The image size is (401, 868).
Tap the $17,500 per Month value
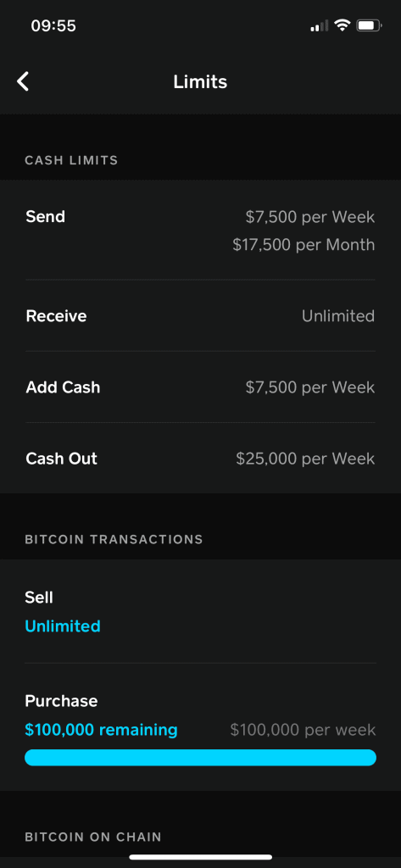(304, 245)
